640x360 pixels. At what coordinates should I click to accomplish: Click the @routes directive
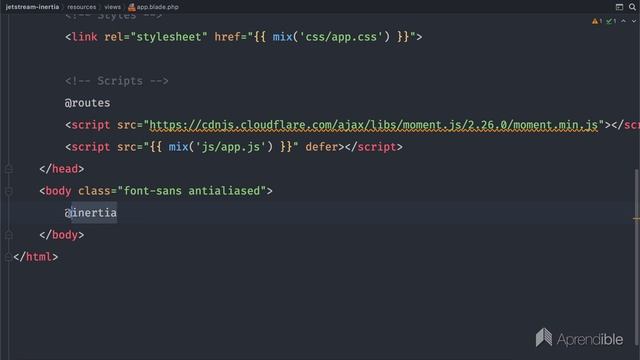point(87,103)
